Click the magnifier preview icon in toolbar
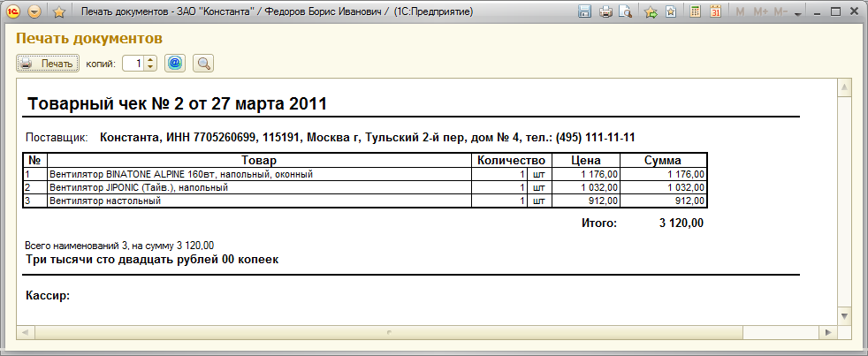 203,64
